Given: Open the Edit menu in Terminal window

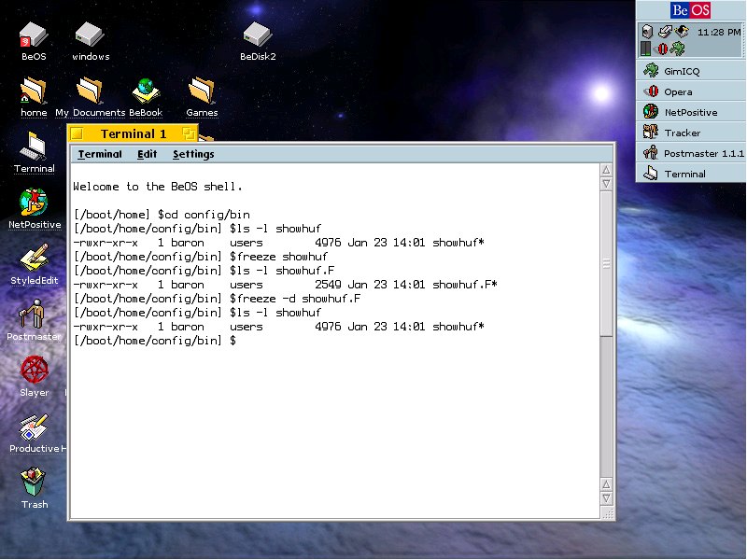Looking at the screenshot, I should (147, 154).
